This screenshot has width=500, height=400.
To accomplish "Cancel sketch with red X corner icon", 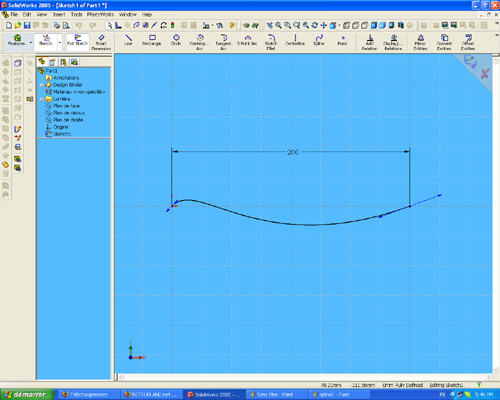I will click(x=485, y=73).
